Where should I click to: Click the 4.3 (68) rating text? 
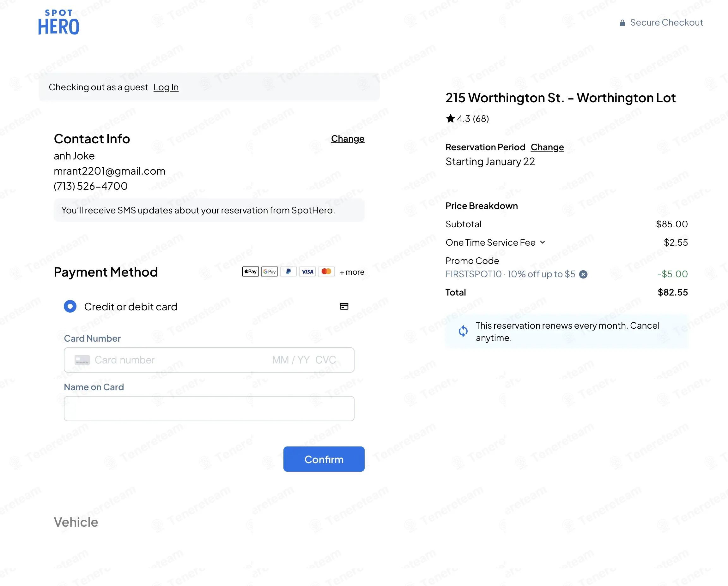(x=473, y=119)
